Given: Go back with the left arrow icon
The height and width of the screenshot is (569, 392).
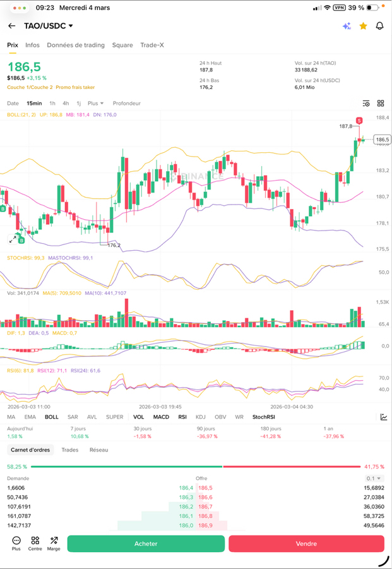Looking at the screenshot, I should [11, 26].
